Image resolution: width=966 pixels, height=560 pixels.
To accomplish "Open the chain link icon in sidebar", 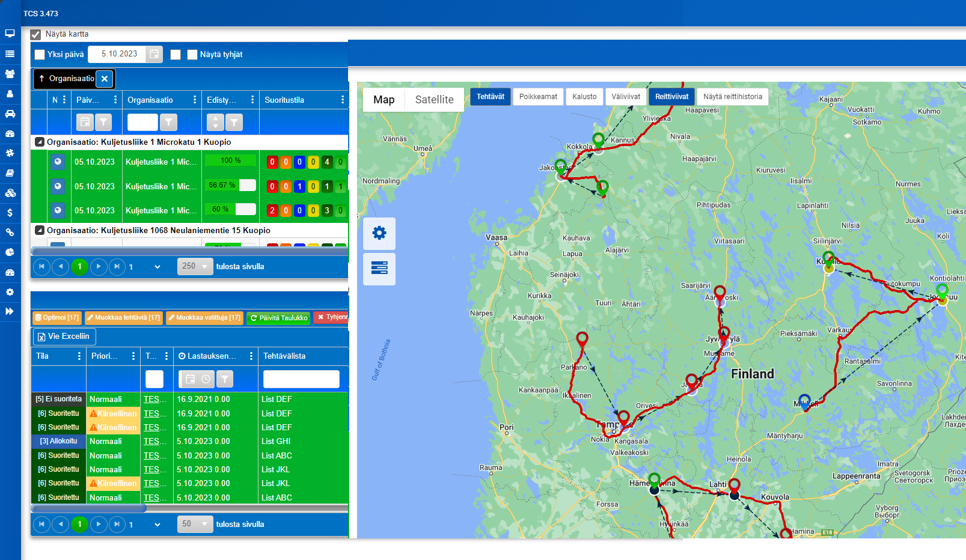I will [10, 233].
